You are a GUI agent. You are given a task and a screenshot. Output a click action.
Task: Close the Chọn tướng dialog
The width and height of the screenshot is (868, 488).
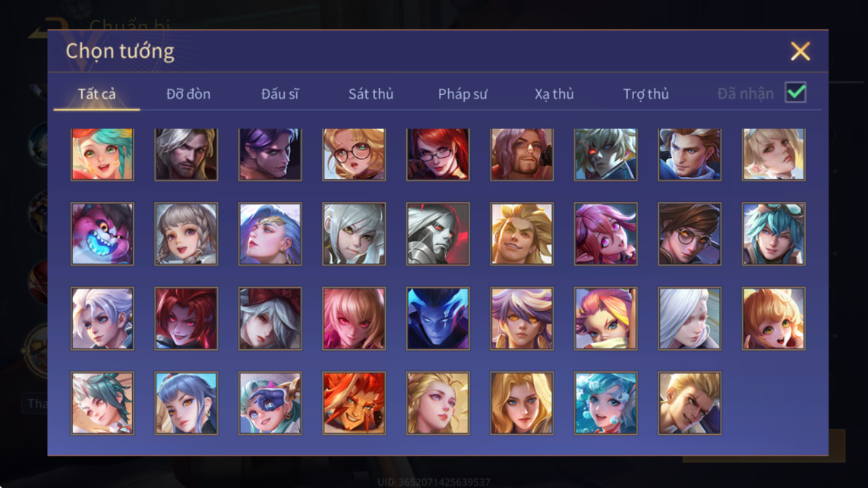(x=800, y=52)
